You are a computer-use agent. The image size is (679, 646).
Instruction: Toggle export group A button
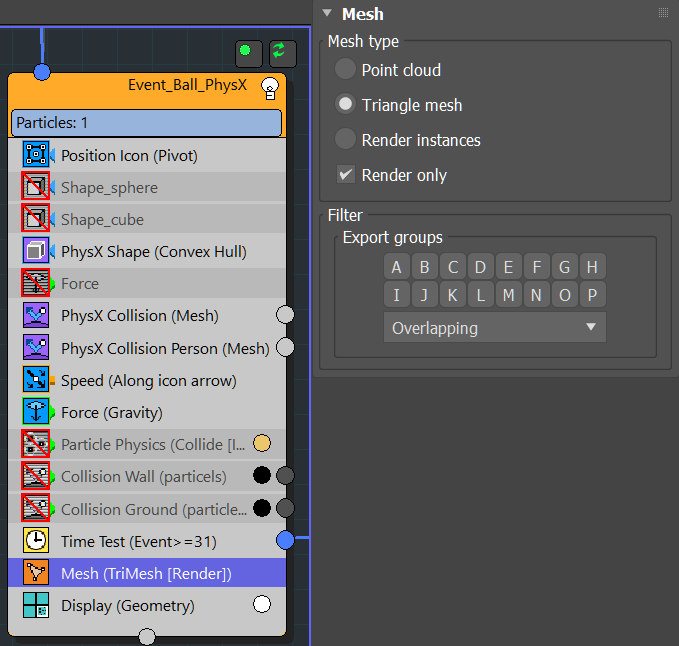point(397,267)
